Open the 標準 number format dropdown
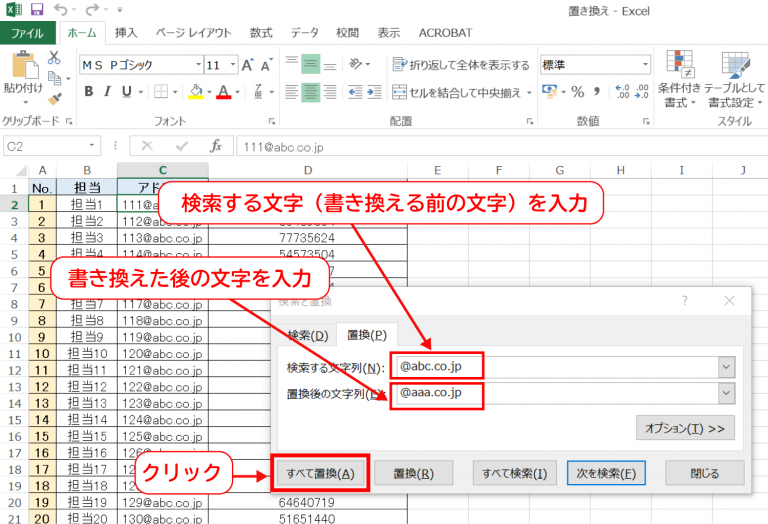 [x=645, y=64]
